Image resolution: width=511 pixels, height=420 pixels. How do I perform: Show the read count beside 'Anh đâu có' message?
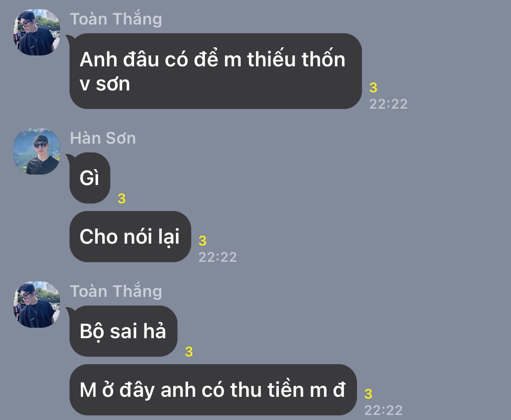373,88
